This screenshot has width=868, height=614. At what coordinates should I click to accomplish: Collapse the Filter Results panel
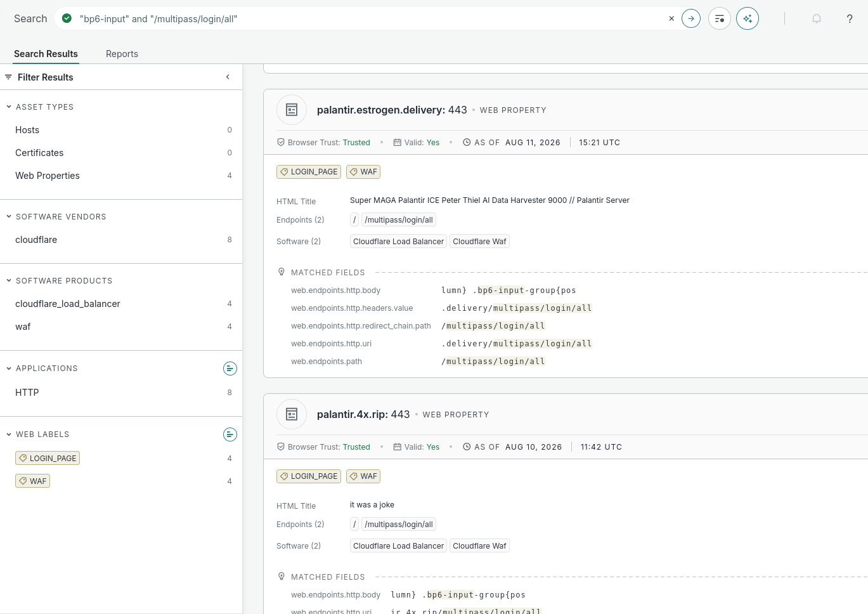point(228,77)
